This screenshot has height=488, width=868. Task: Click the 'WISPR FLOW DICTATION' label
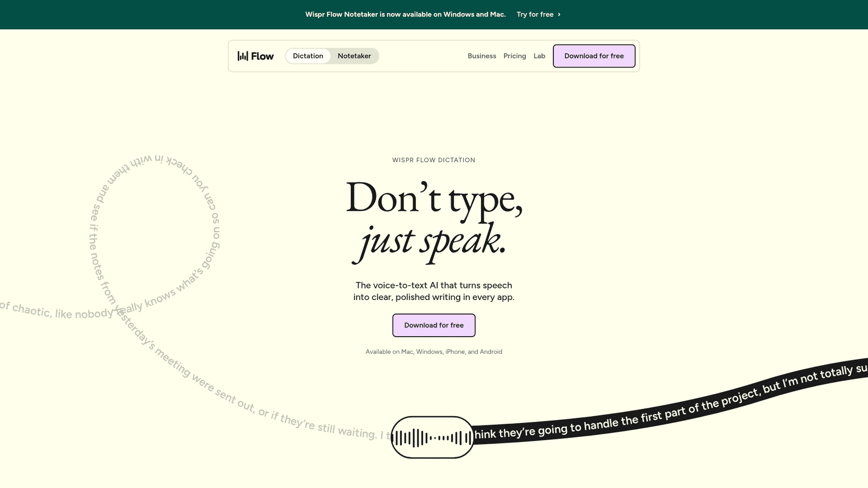pyautogui.click(x=434, y=160)
